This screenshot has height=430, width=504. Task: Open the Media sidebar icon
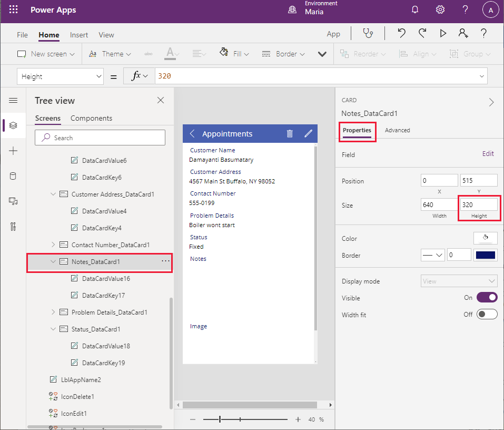(x=13, y=201)
